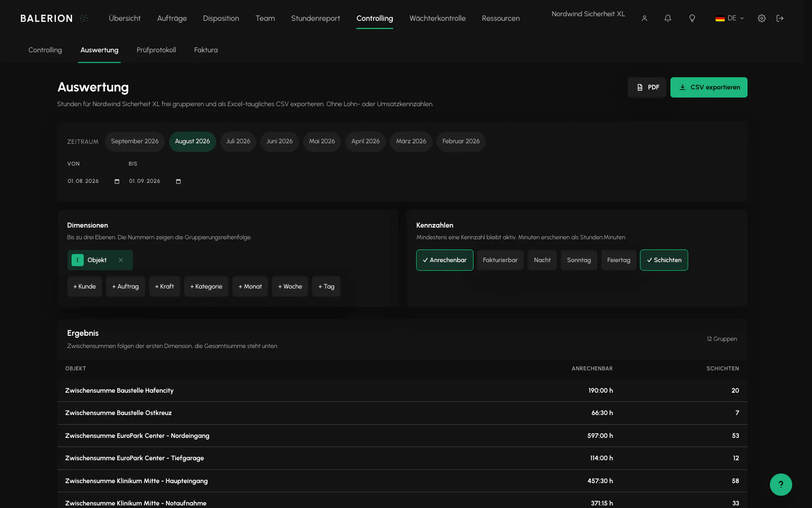Open Ressourcen
The image size is (812, 508).
[501, 18]
